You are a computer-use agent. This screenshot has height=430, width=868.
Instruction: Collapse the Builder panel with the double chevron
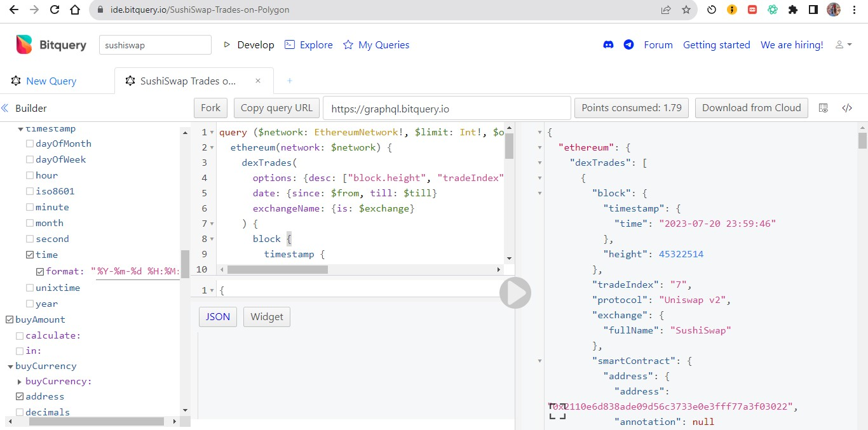click(5, 108)
